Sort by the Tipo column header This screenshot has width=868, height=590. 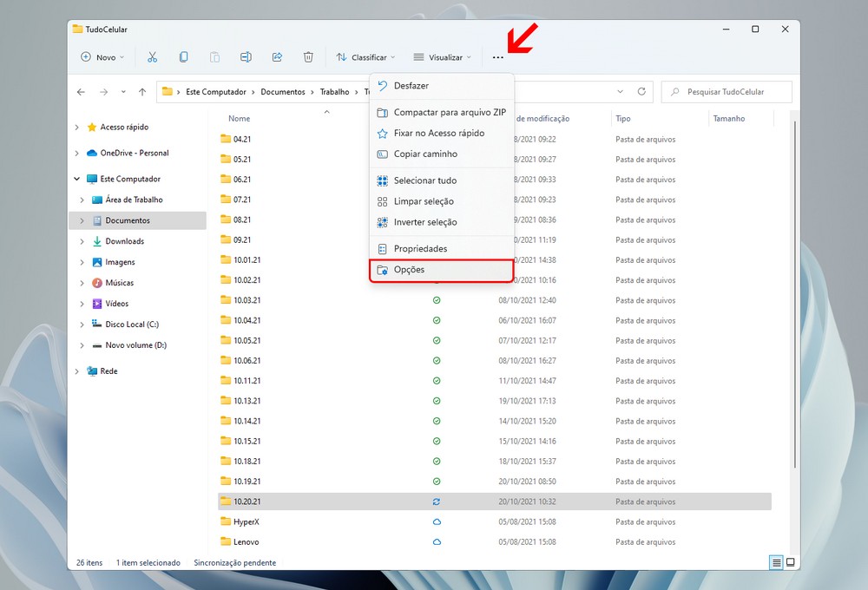[622, 119]
